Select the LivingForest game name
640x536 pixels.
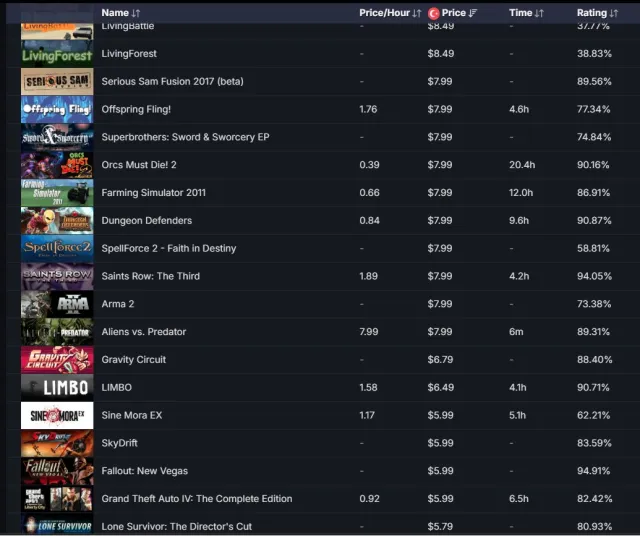tap(129, 53)
